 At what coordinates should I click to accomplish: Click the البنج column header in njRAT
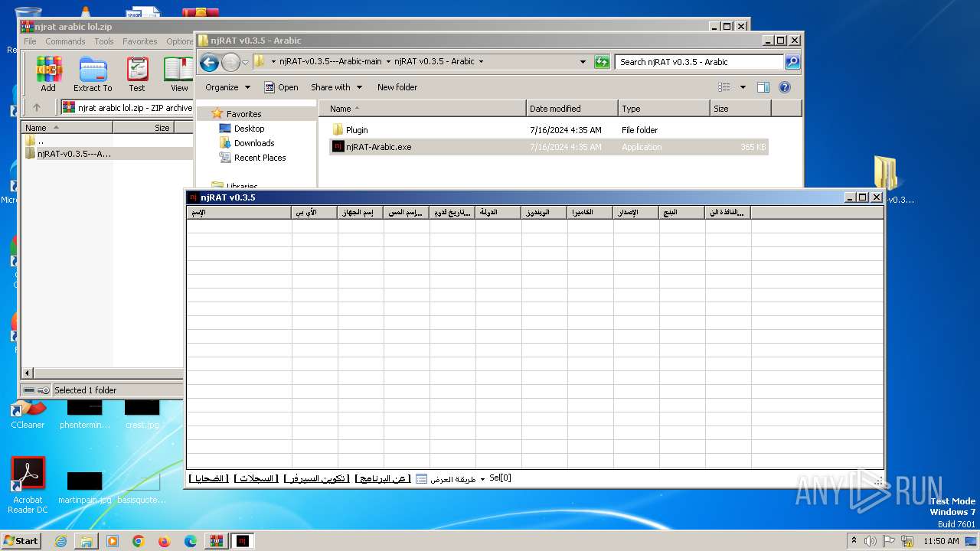682,212
